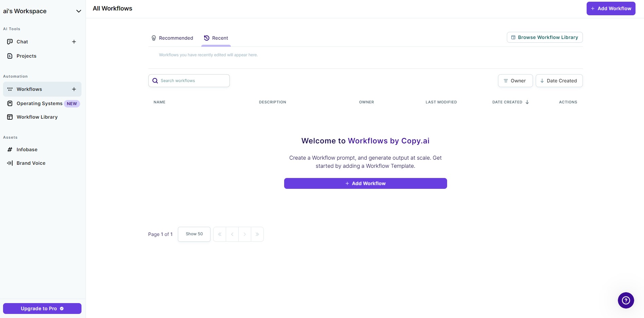Click the NEW badge beside Operating Systems
This screenshot has height=318, width=644.
(72, 104)
